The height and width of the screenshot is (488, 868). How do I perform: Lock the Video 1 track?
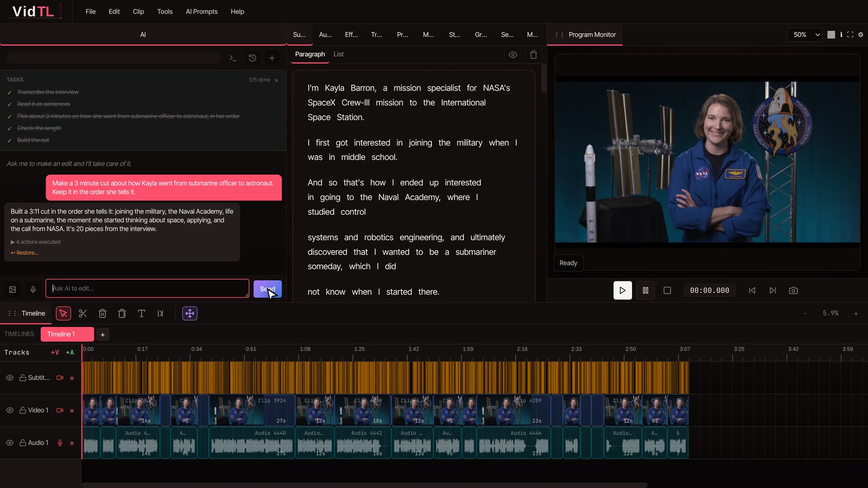[23, 410]
